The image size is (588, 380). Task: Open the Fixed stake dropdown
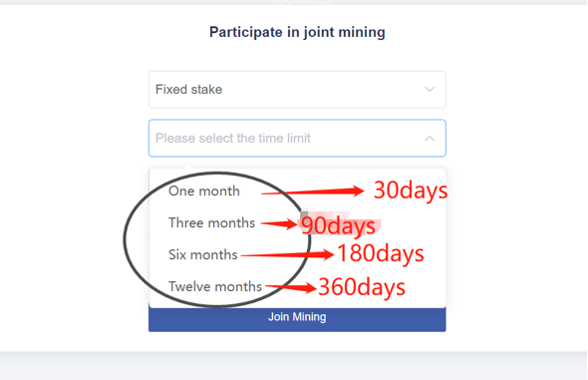[x=297, y=90]
